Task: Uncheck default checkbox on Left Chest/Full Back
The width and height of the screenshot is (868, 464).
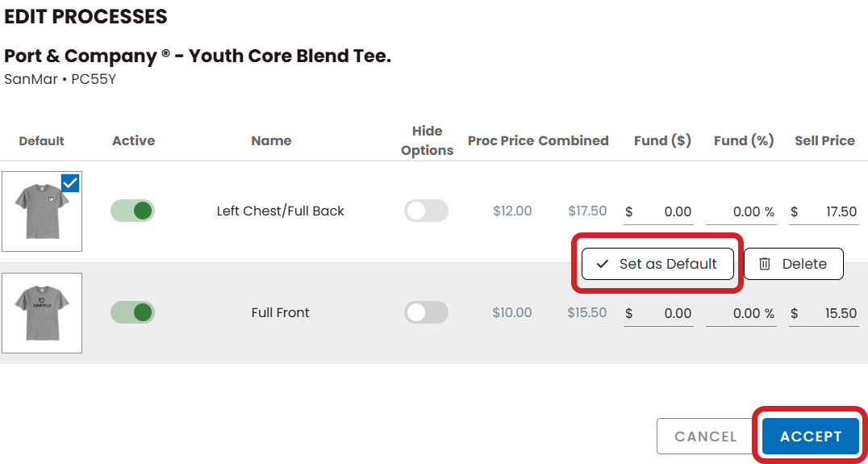Action: coord(70,183)
